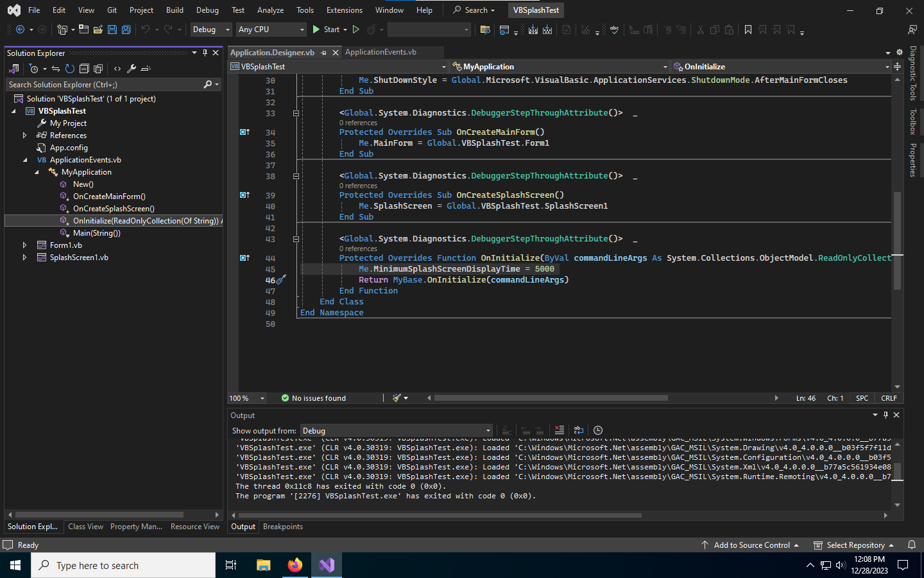Open the Build menu
Viewport: 924px width, 578px height.
[x=175, y=10]
